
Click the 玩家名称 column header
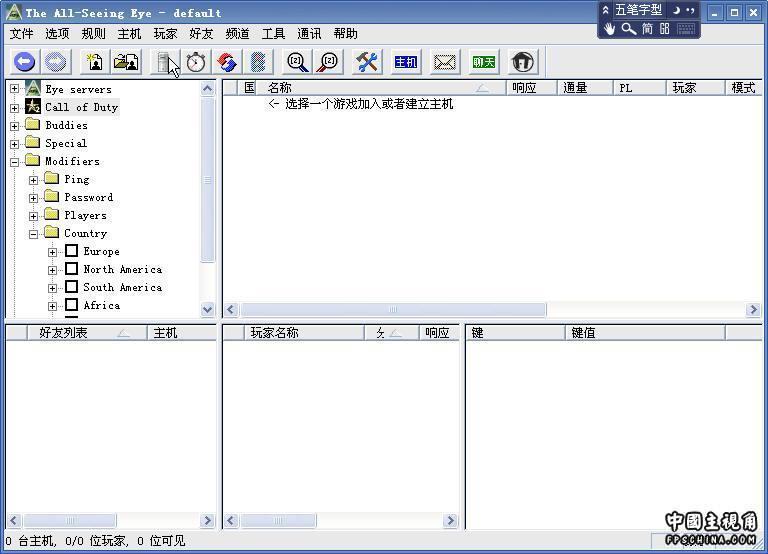(x=304, y=333)
